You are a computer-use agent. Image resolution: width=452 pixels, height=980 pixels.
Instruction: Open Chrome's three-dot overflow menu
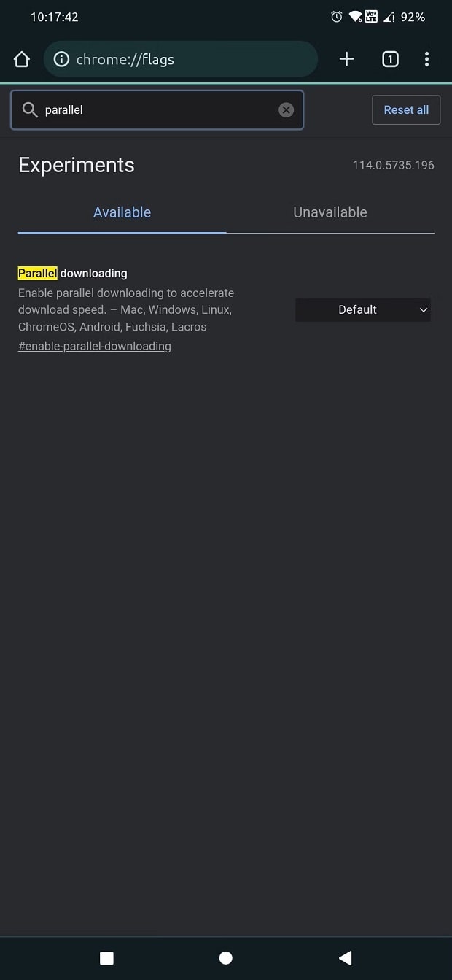[x=427, y=59]
